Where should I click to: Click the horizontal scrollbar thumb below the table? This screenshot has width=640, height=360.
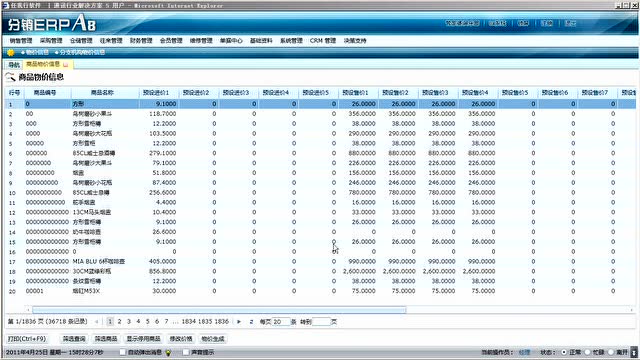[219, 310]
